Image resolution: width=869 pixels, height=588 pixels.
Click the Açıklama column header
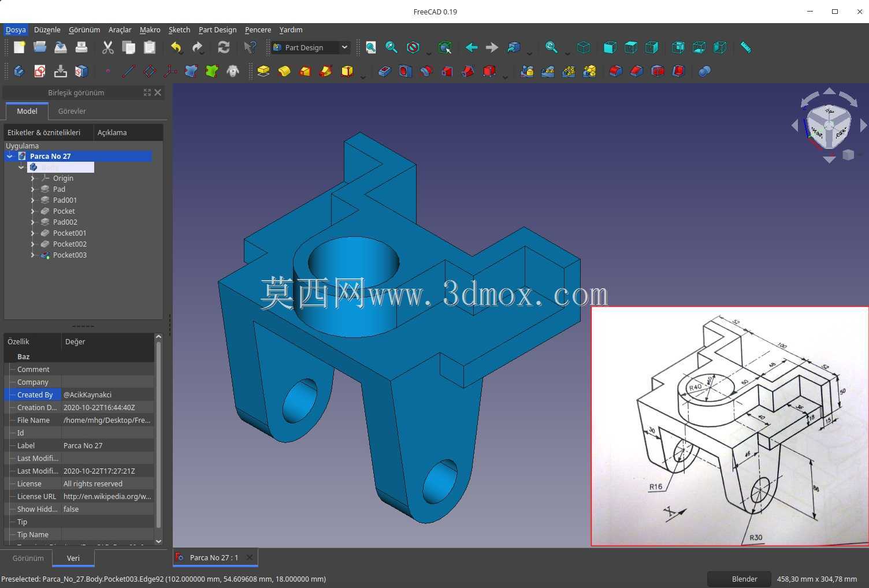coord(128,132)
